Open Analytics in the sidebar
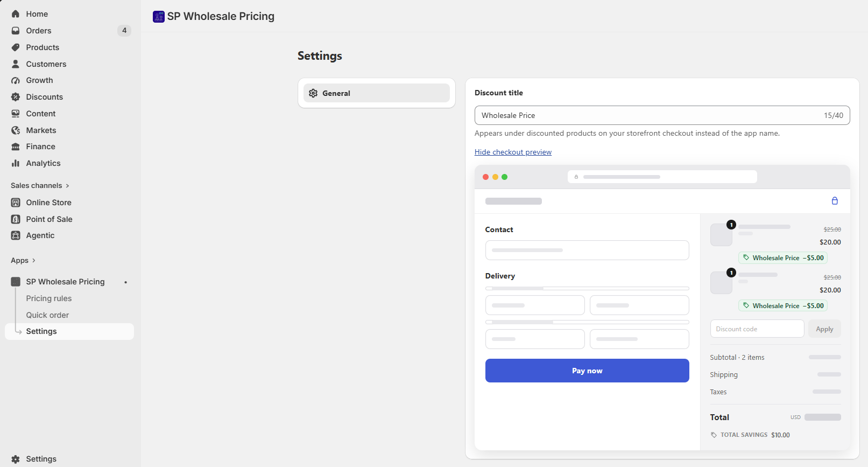 coord(69,163)
